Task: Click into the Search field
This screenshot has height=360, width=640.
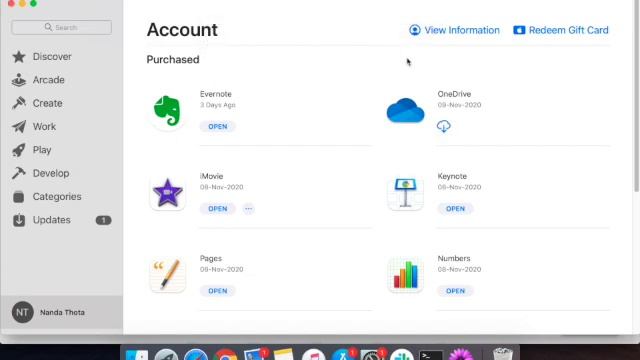Action: tap(62, 27)
